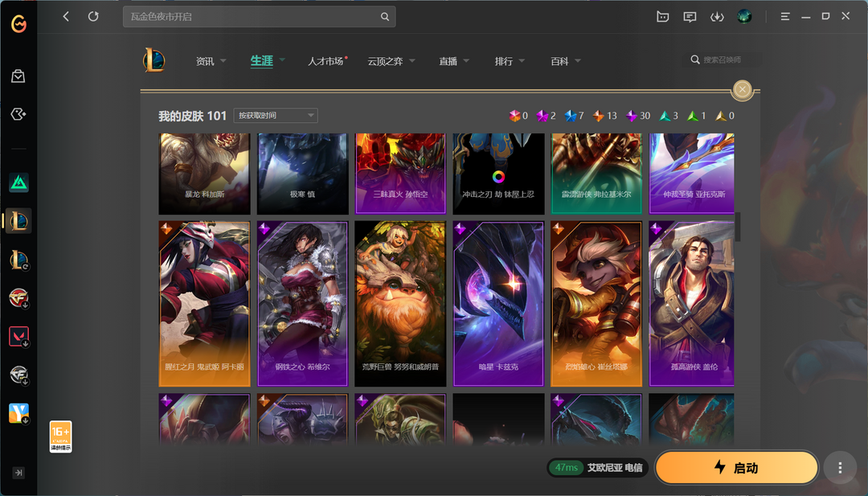Expand the arrow next to 直播
The width and height of the screenshot is (868, 496).
click(466, 60)
